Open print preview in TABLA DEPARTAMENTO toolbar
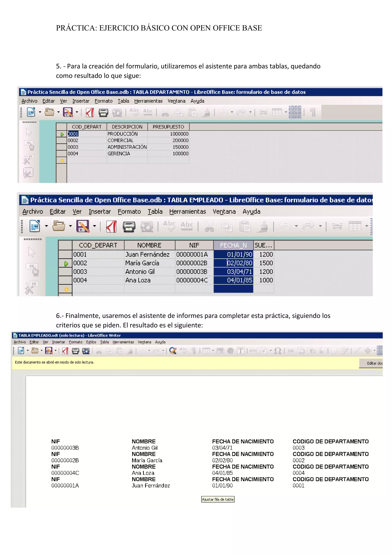 tap(117, 113)
